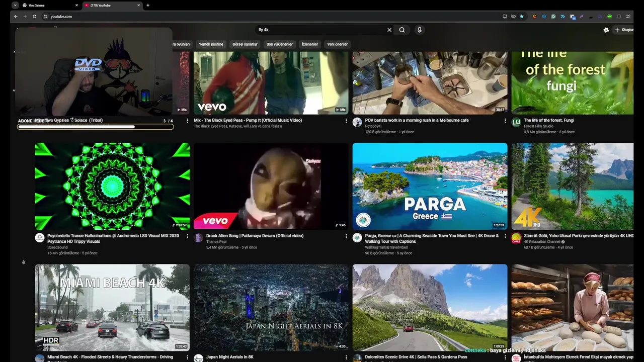Open the POV barista work video title
Image resolution: width=644 pixels, height=362 pixels.
(x=417, y=120)
